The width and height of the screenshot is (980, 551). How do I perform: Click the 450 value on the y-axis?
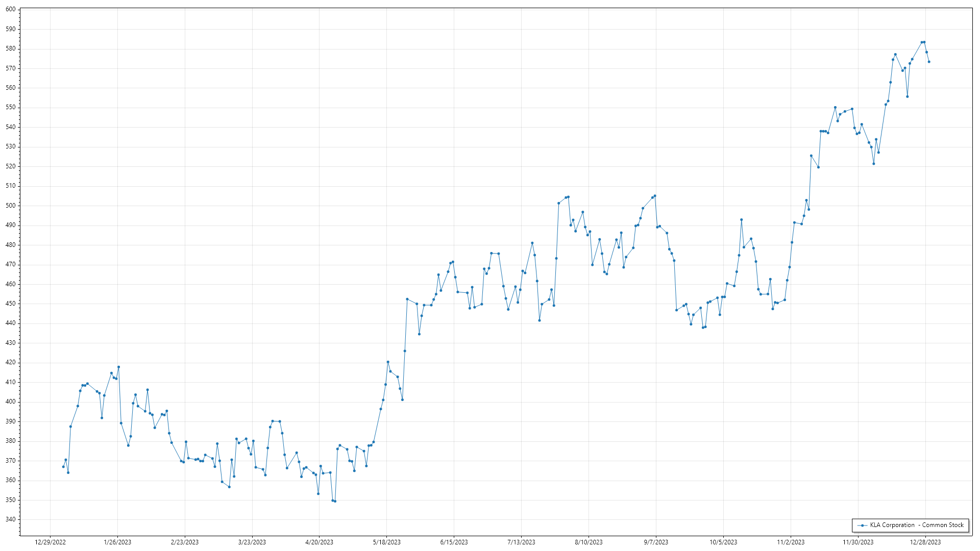tap(11, 304)
